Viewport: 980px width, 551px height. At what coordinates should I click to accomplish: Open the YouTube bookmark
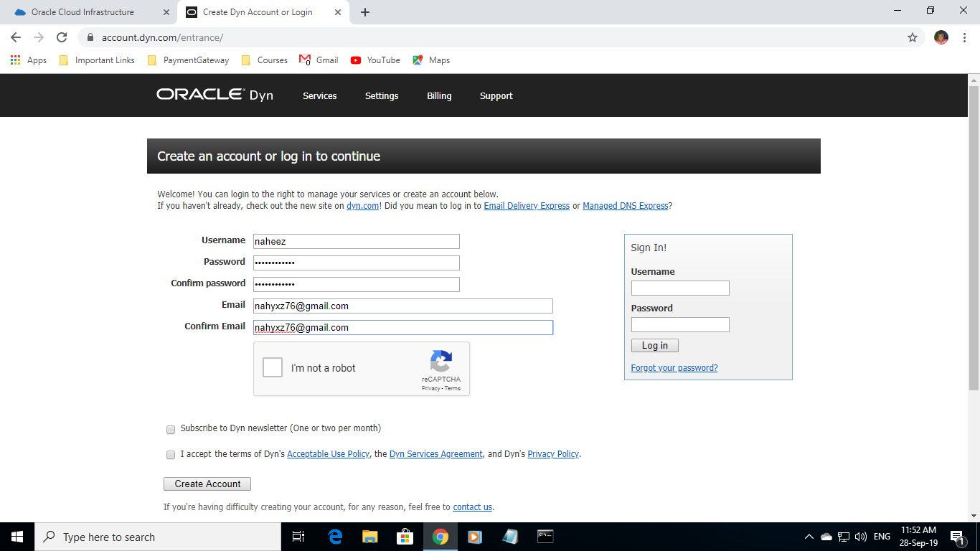pos(375,60)
